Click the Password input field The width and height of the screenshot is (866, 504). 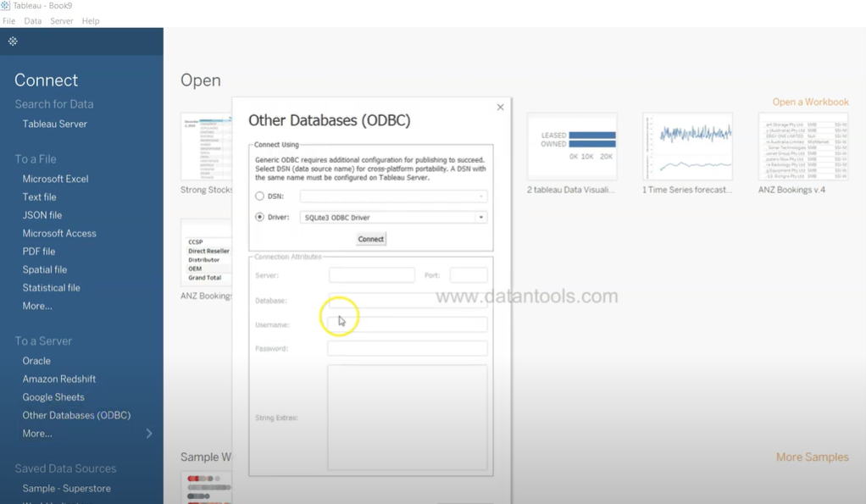tap(408, 348)
